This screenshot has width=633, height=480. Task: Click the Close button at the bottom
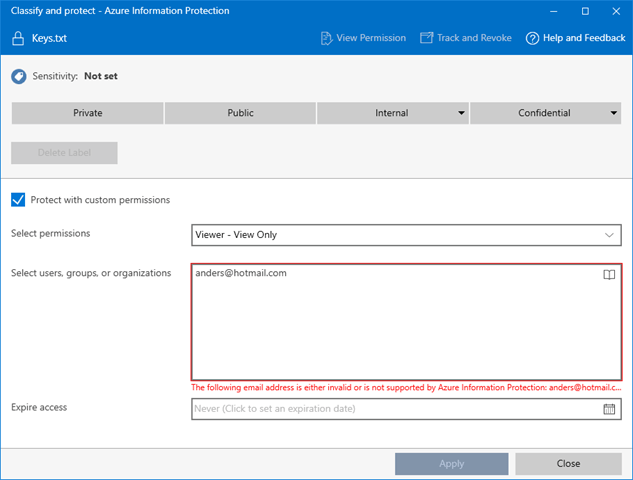click(x=568, y=463)
